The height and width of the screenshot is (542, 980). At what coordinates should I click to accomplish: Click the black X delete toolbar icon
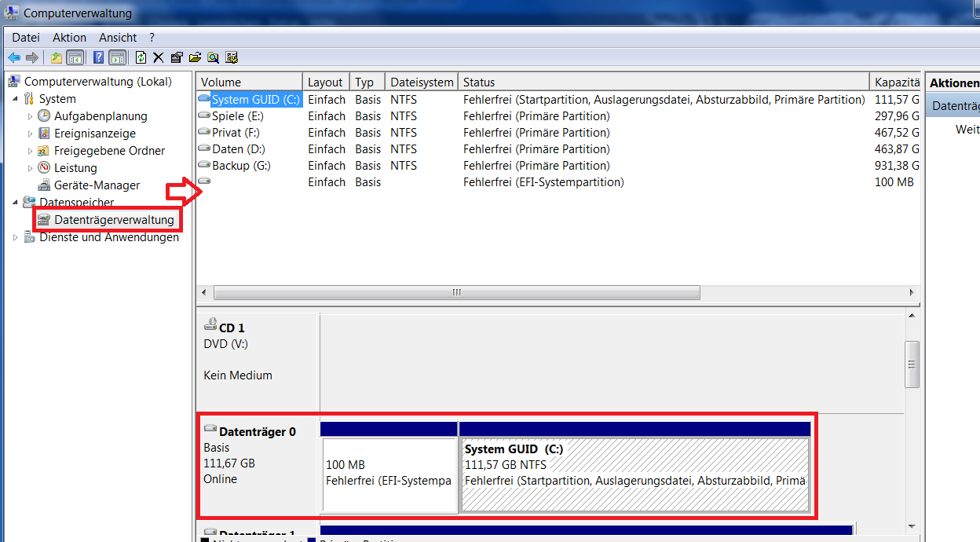(159, 57)
